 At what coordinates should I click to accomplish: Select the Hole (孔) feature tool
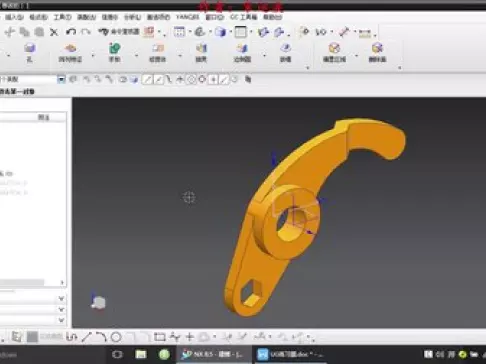(29, 53)
